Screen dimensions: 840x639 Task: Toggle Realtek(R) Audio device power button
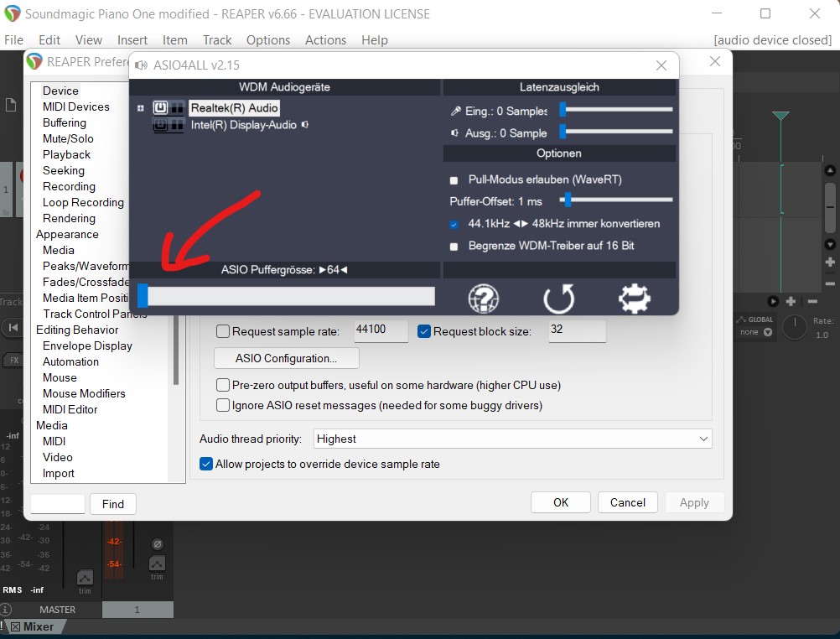[160, 107]
